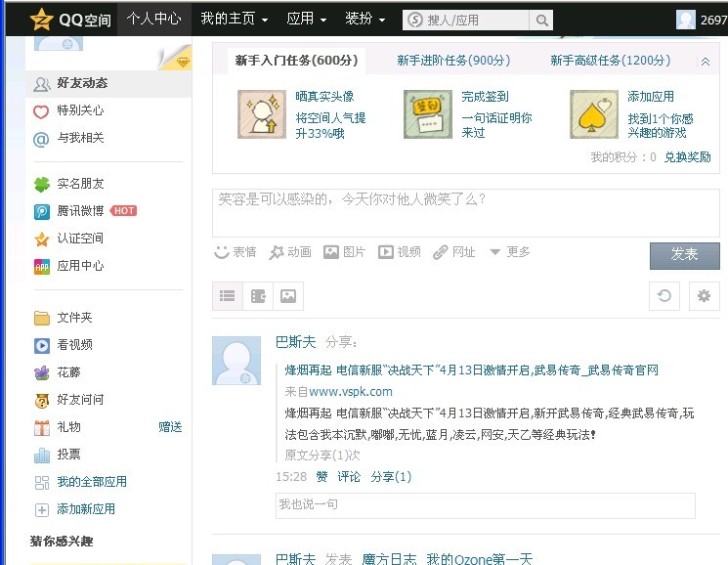Click the 发表 publish button
The image size is (728, 565).
tap(685, 255)
